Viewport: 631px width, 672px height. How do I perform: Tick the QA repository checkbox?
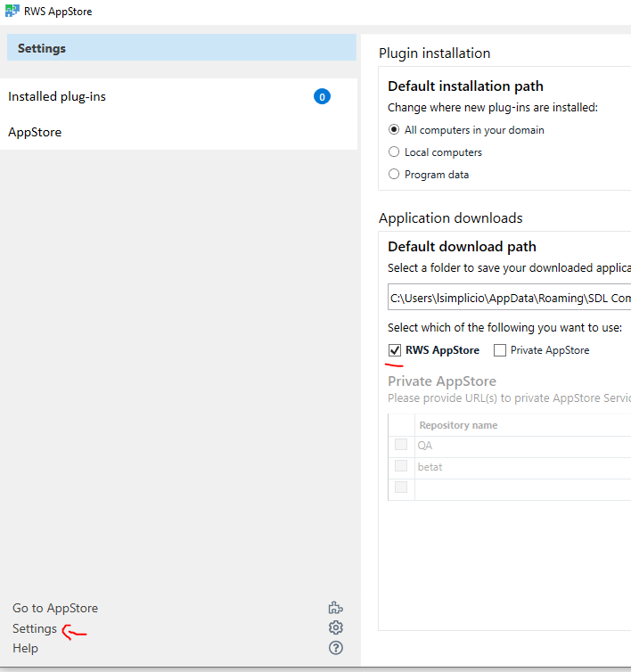(x=401, y=445)
